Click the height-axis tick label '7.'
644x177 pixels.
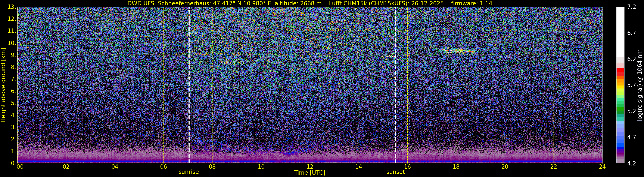13,79
